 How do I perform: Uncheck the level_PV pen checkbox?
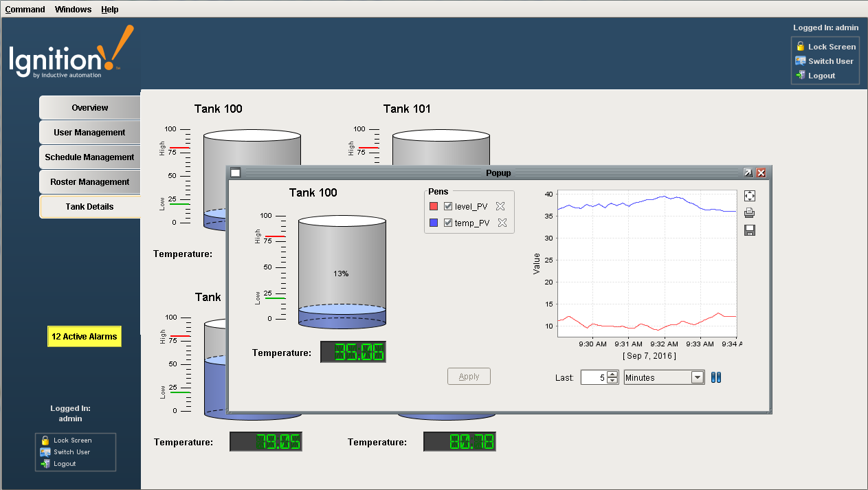coord(448,206)
